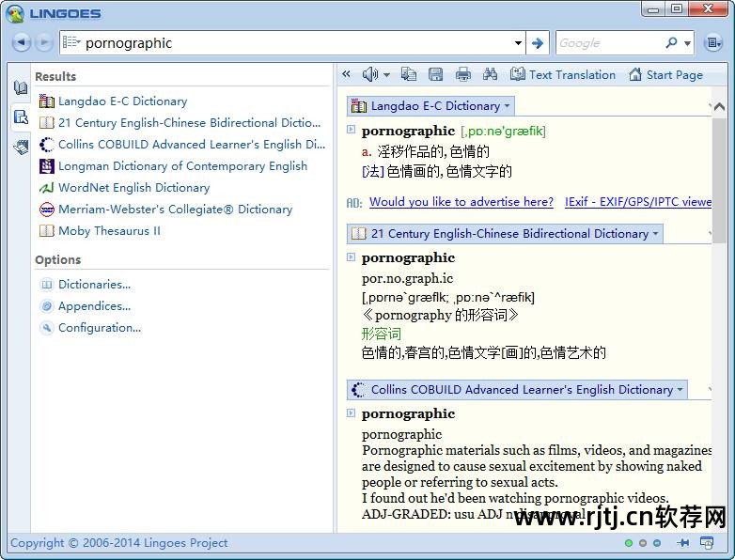Click into the Google search field

coord(609,43)
